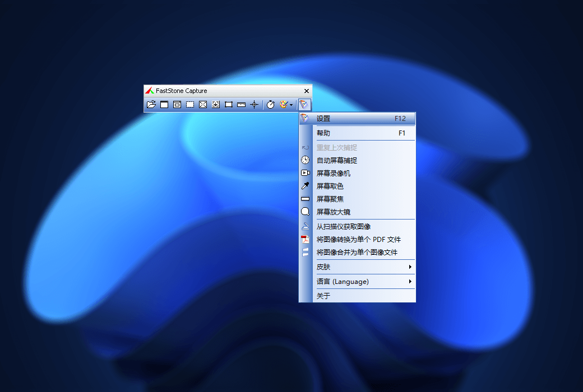Select the Capture Scrolling Window tool
Image resolution: width=583 pixels, height=392 pixels.
pyautogui.click(x=216, y=104)
